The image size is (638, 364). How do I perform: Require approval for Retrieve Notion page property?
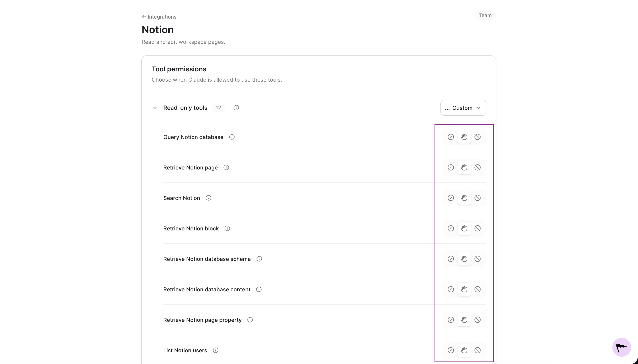464,320
